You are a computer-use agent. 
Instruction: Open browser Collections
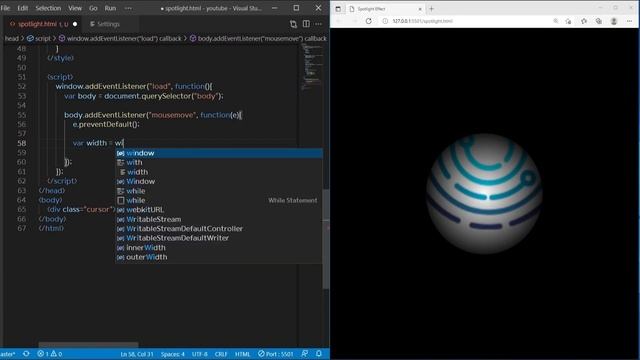tap(599, 21)
